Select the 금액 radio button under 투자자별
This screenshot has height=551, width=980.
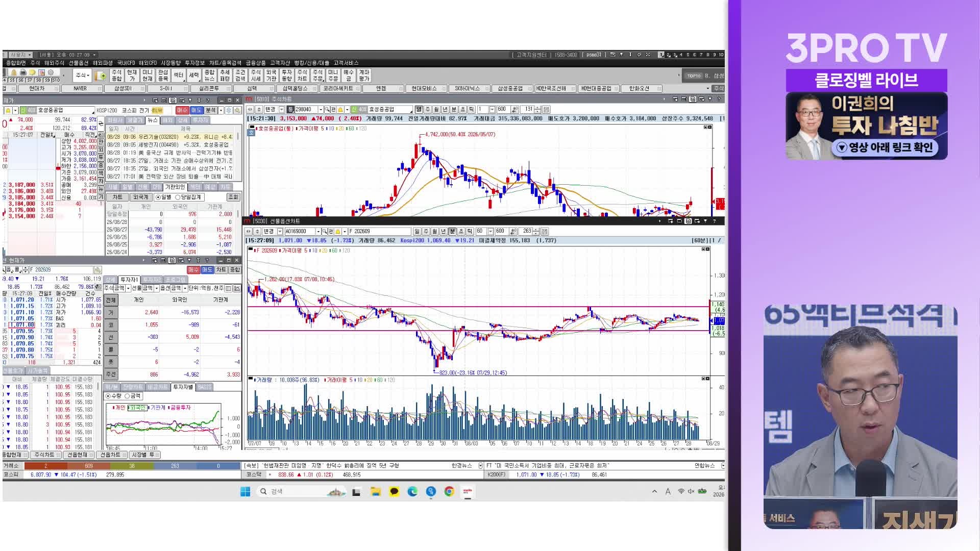click(x=127, y=396)
